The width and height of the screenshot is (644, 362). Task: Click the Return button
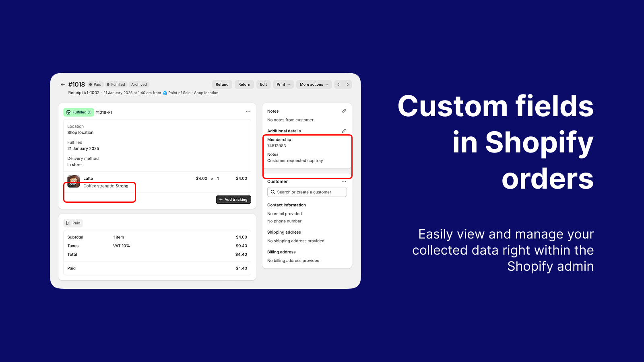click(244, 84)
